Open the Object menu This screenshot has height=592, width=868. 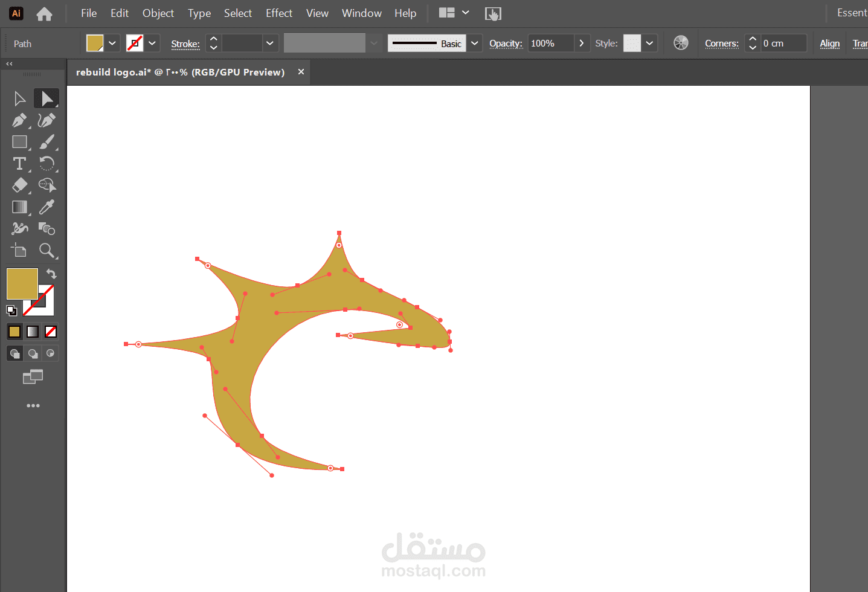[158, 13]
